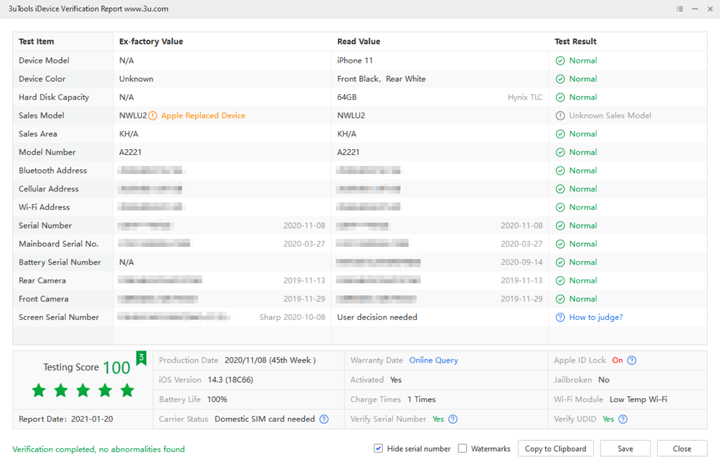Click the Verification completed status message
720x472 pixels.
tap(98, 449)
